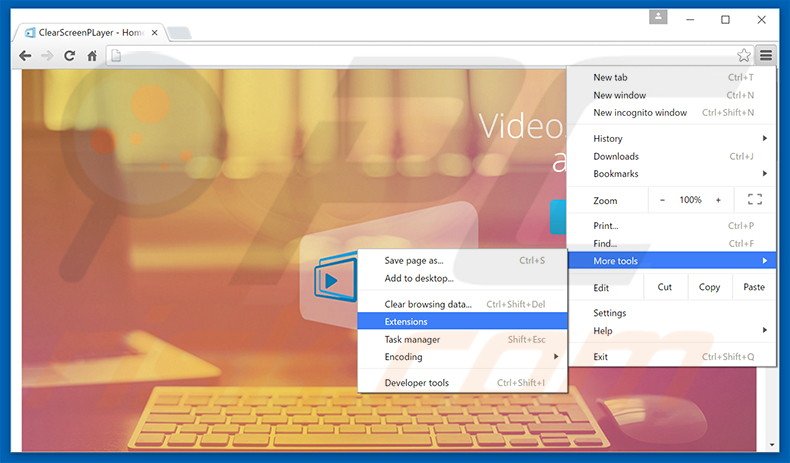Open the Chrome hamburger menu
The height and width of the screenshot is (463, 790).
[x=766, y=55]
